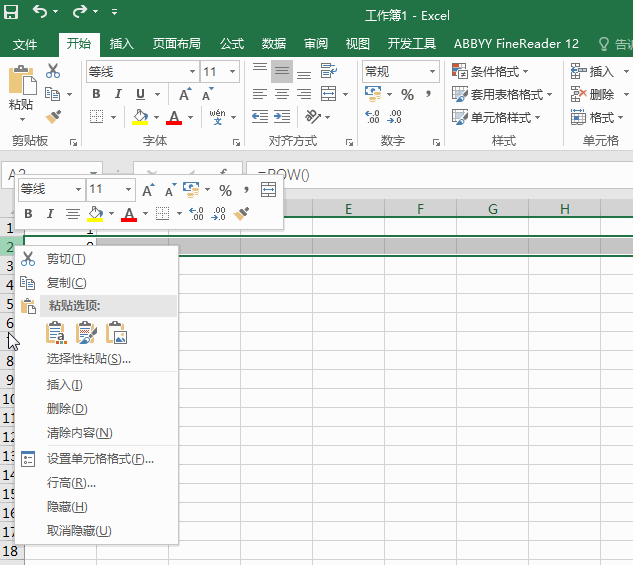
Task: Decrease decimal places in ribbon
Action: [394, 117]
